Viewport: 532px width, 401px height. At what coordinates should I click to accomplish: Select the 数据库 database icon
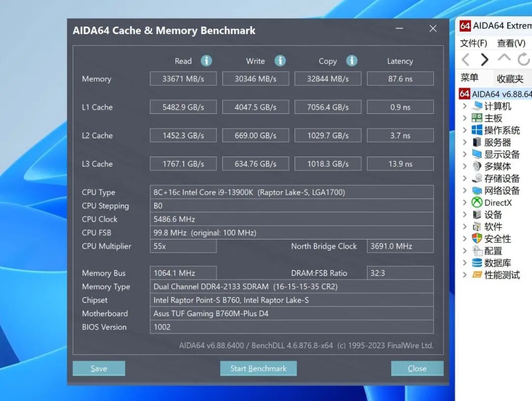tap(477, 263)
